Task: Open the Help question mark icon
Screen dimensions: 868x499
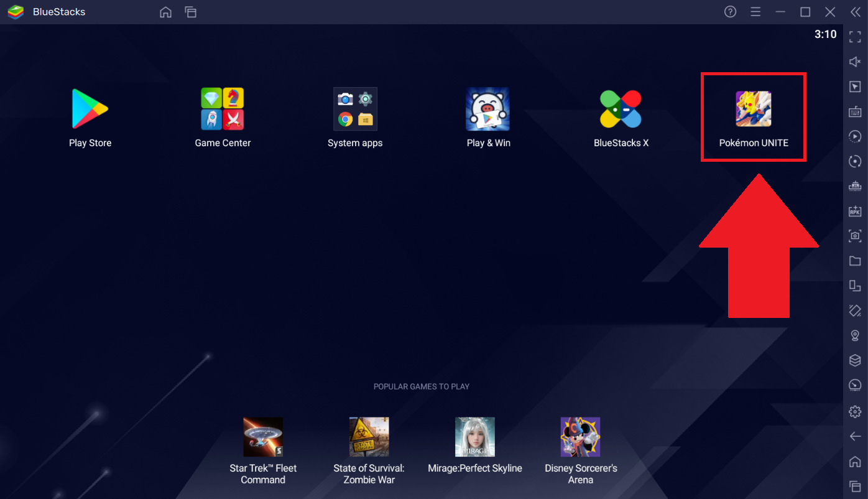Action: click(x=731, y=12)
